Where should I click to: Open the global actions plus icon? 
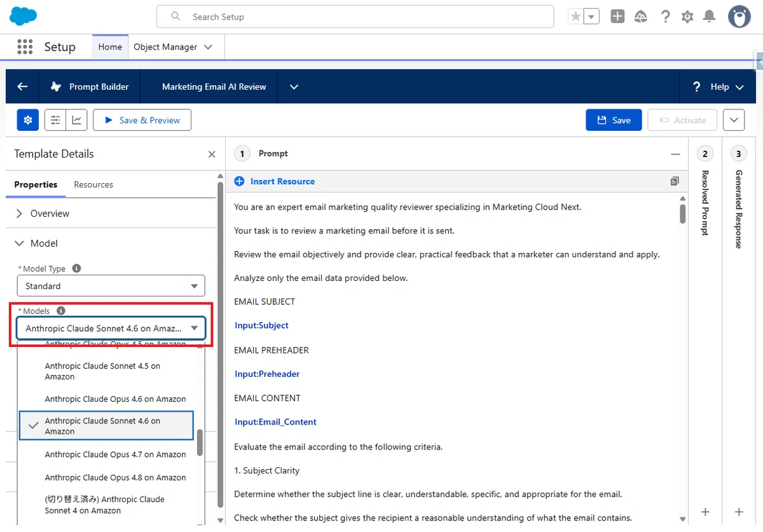[617, 17]
